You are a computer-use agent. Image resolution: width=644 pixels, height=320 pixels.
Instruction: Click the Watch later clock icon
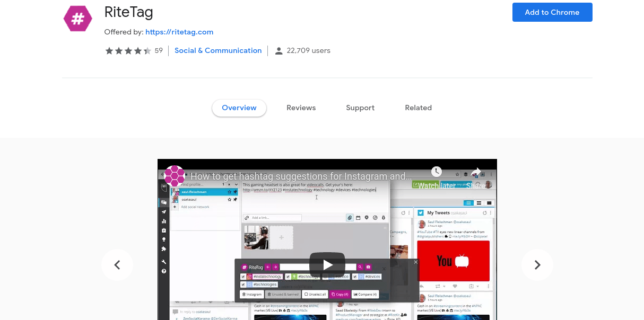tap(437, 172)
